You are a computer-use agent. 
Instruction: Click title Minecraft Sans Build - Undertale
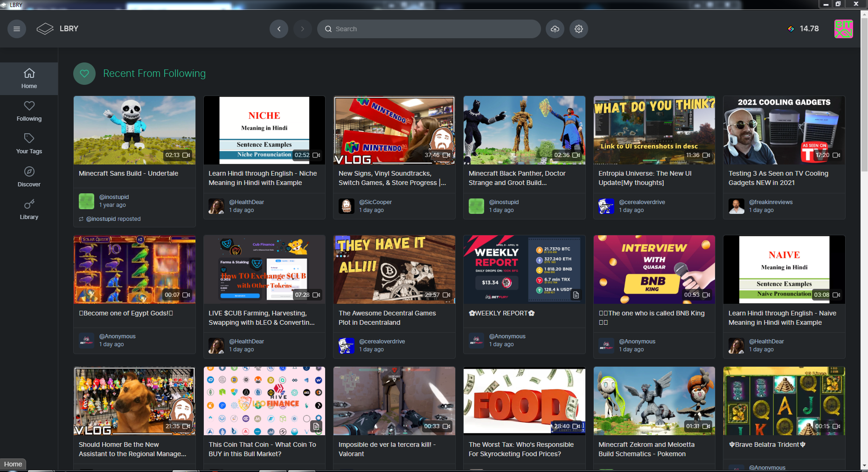coord(128,173)
